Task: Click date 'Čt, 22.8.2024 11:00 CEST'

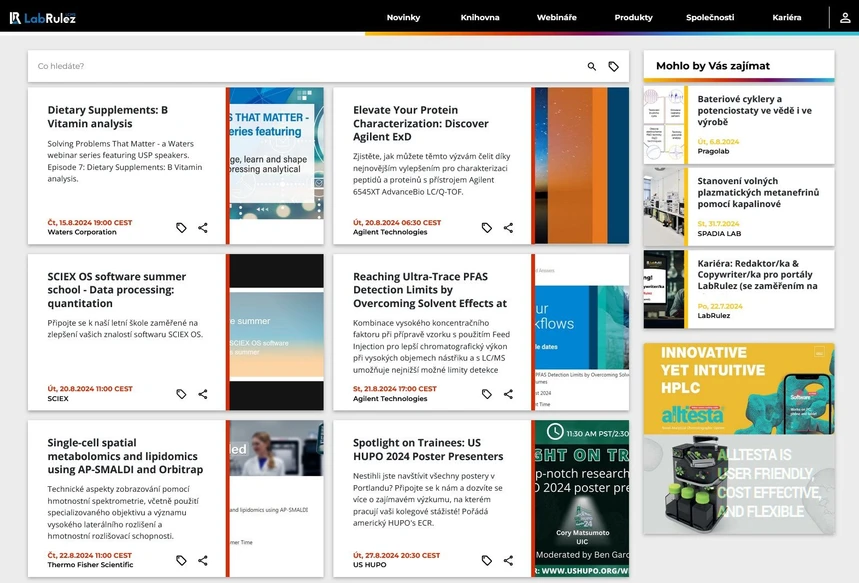Action: [90, 555]
